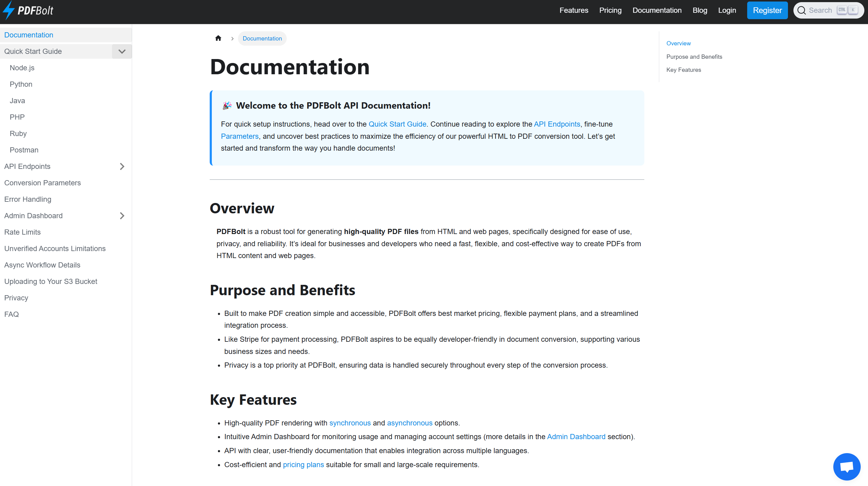Open the Pricing page in navbar
Image resolution: width=868 pixels, height=486 pixels.
coord(610,10)
